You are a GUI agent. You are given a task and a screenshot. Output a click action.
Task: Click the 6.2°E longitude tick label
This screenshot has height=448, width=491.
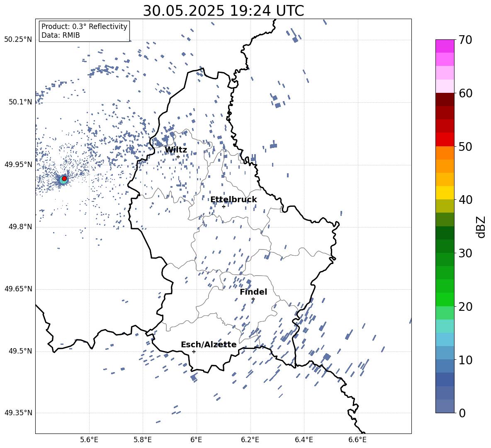250,440
